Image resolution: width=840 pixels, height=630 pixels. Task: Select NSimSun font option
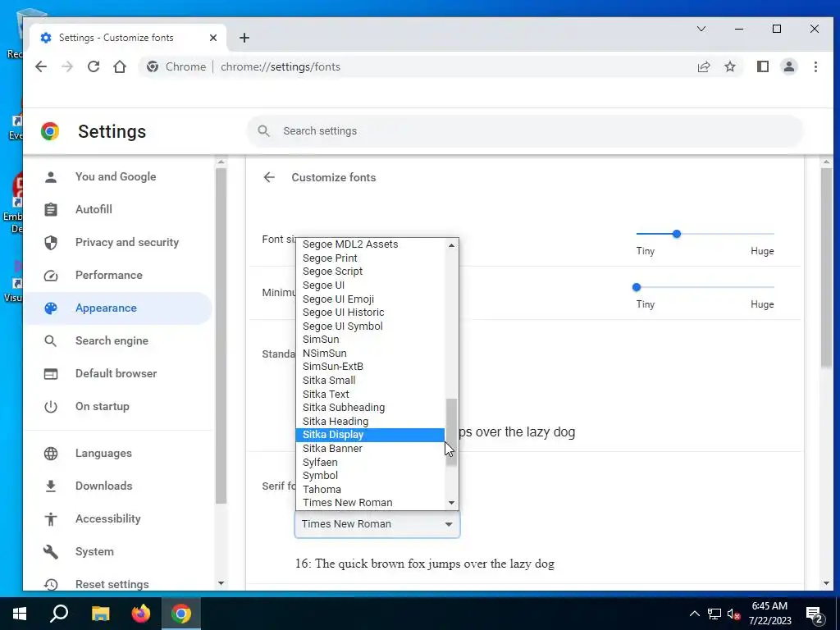click(x=370, y=353)
